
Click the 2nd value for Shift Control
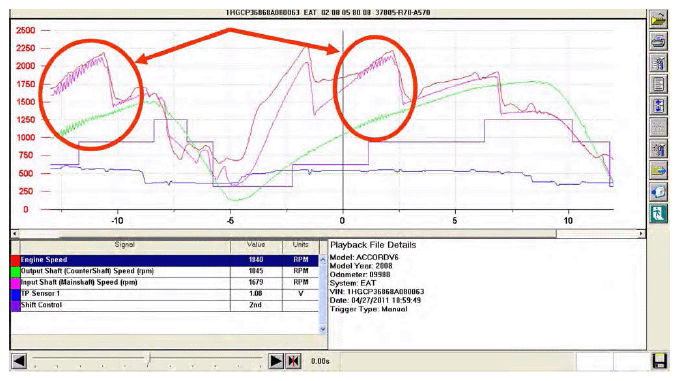(x=255, y=305)
